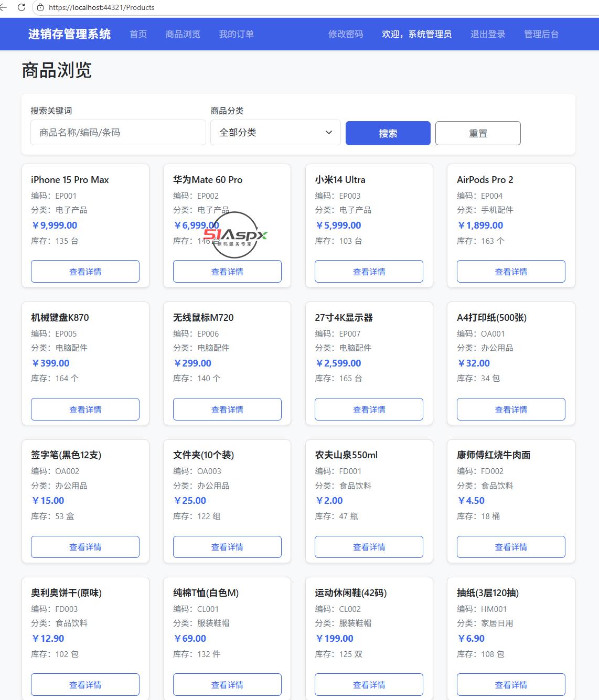Click the price ￥2,599.00
The height and width of the screenshot is (700, 599).
pos(338,363)
